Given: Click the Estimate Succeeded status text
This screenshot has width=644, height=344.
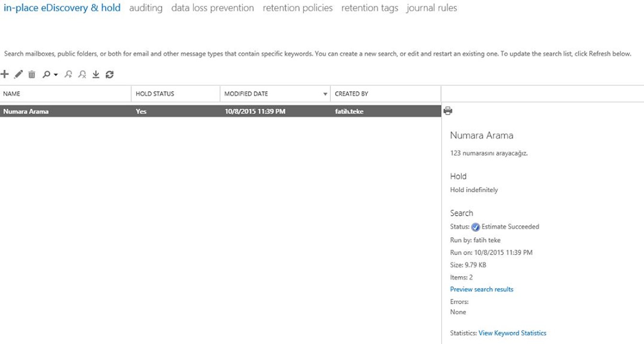Looking at the screenshot, I should [510, 227].
